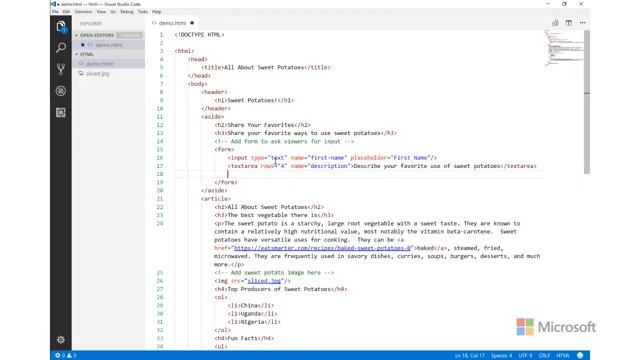Open the Manage gear at bottom left
Image resolution: width=640 pixels, height=360 pixels.
61,340
